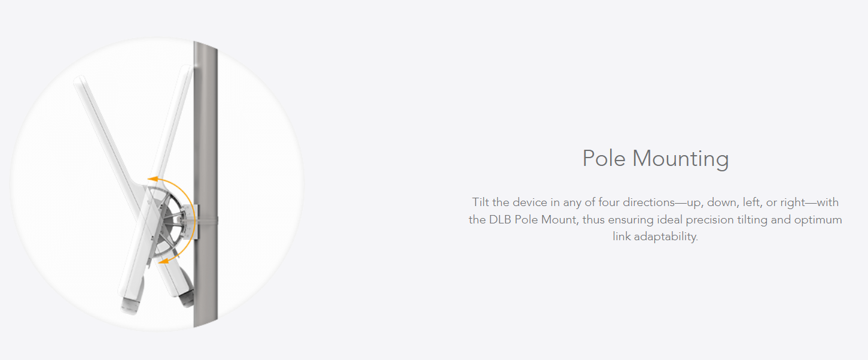Image resolution: width=868 pixels, height=360 pixels.
Task: Click the upper orange curved arrowhead
Action: pos(152,178)
